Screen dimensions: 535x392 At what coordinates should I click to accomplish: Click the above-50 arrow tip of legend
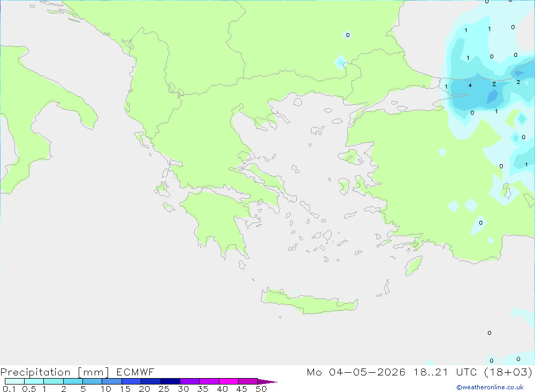(267, 381)
